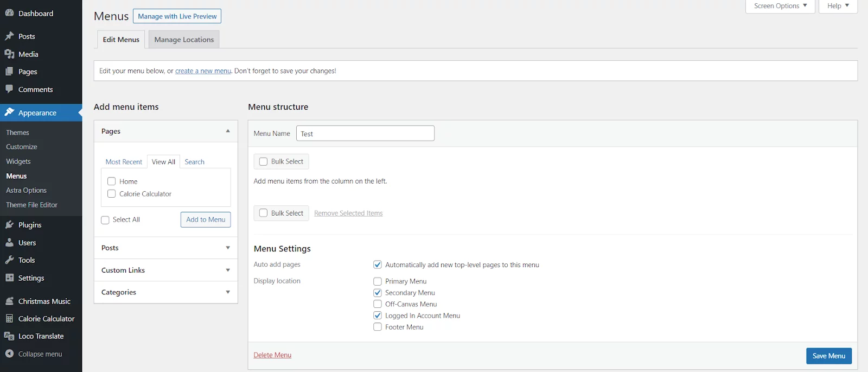Expand the Categories panel arrow
Viewport: 868px width, 372px height.
click(x=228, y=292)
